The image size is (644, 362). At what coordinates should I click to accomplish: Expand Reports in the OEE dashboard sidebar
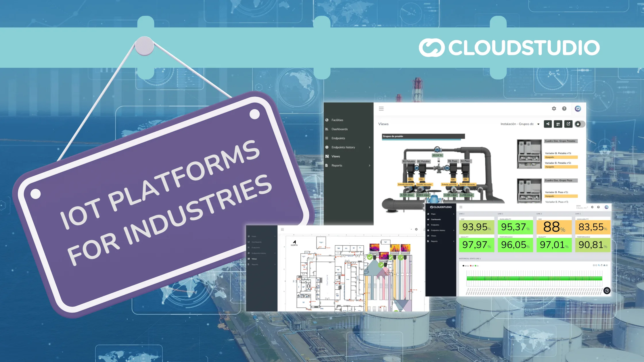click(x=441, y=241)
